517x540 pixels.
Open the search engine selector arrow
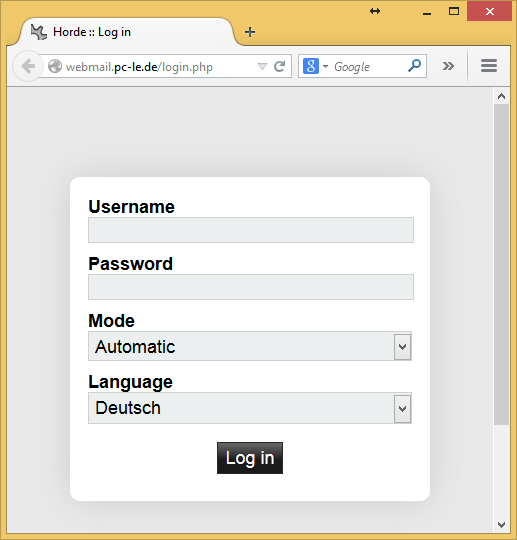325,66
